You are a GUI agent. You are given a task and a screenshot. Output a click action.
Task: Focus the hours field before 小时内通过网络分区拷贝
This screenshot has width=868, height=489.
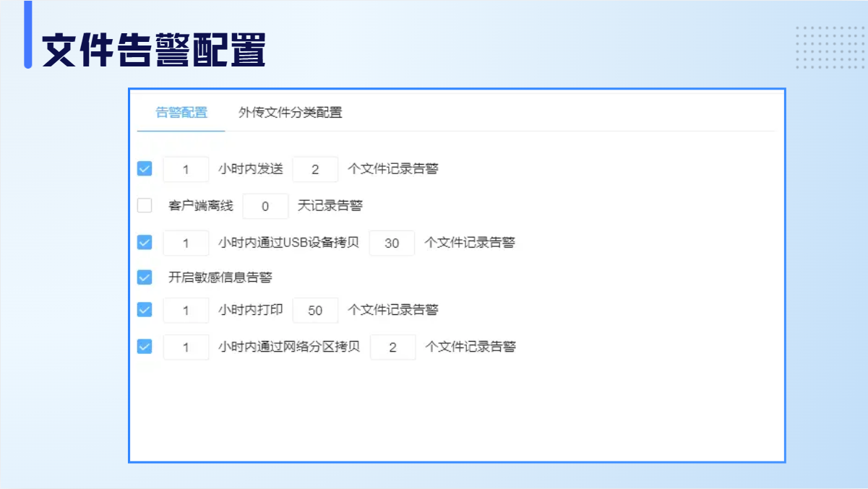(x=186, y=347)
